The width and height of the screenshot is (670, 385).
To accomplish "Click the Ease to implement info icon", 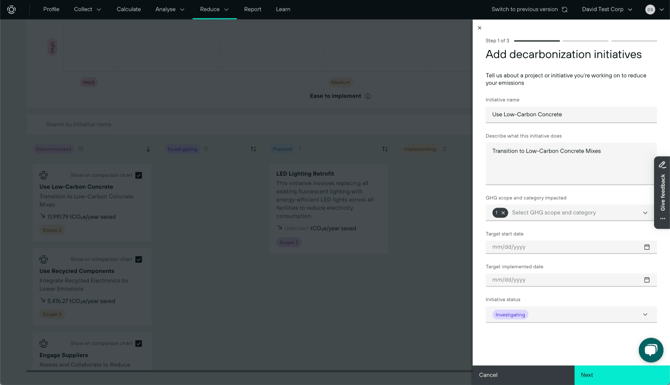I will coord(368,96).
